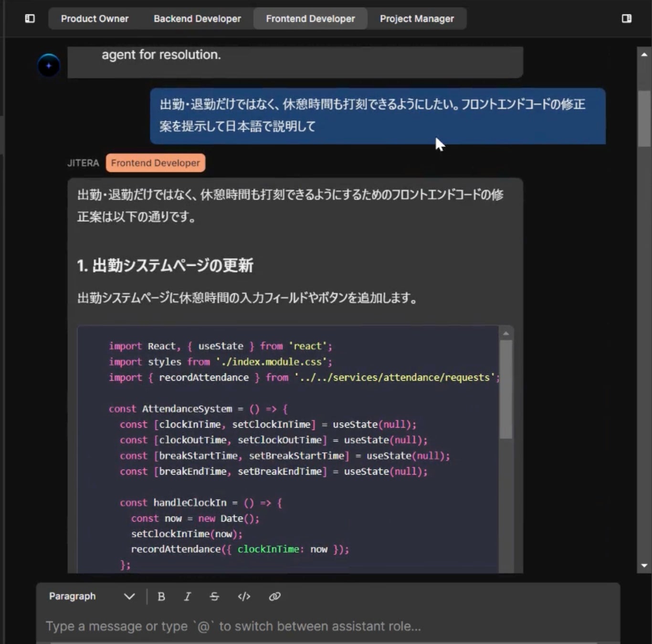Click the breakStartTime useState code line
652x644 pixels.
pos(285,456)
